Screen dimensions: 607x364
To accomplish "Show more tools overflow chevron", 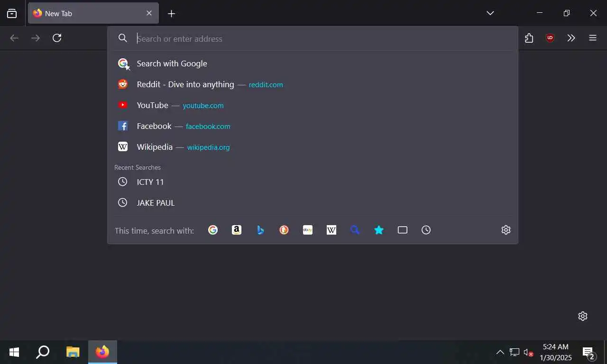I will click(571, 38).
